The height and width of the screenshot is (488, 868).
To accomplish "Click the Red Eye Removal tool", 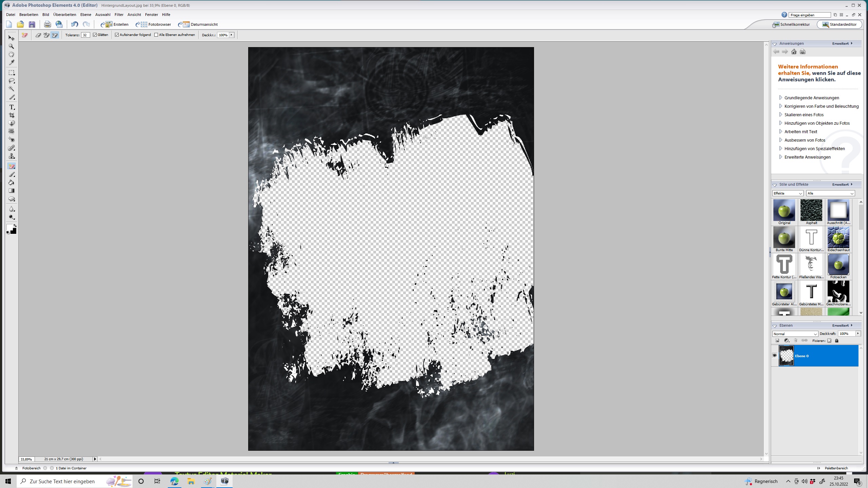I will tap(12, 140).
